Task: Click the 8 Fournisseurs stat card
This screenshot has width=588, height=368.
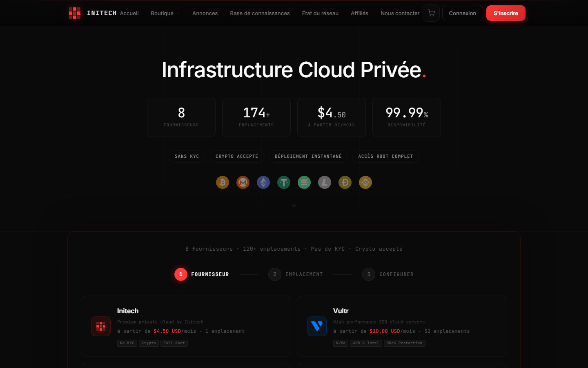Action: pyautogui.click(x=181, y=117)
